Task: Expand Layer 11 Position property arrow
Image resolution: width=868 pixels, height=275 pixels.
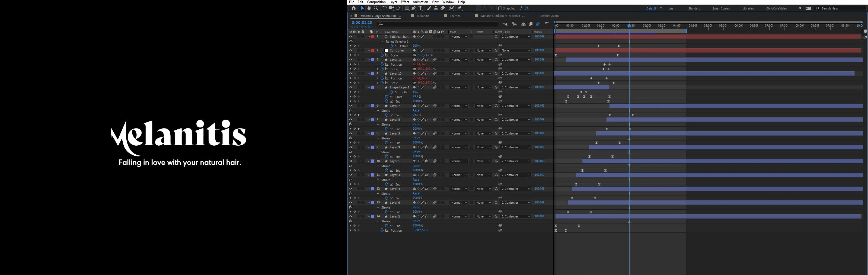Action: coord(377,64)
